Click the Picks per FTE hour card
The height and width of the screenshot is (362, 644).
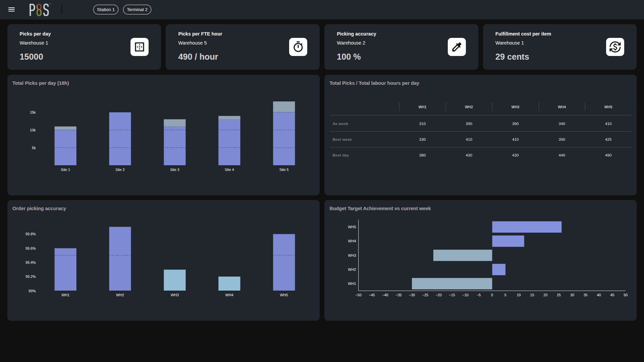tap(242, 47)
